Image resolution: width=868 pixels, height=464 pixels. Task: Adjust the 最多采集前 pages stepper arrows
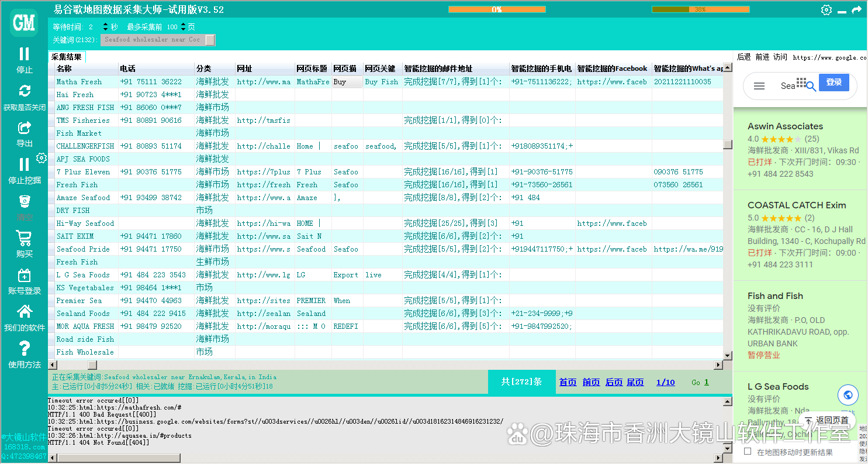pyautogui.click(x=183, y=27)
